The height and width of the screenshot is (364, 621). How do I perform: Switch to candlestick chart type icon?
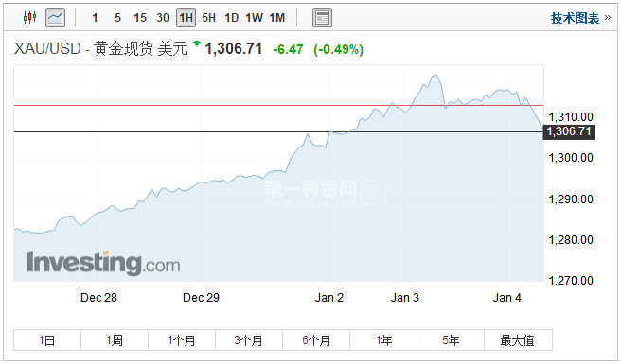[x=29, y=17]
